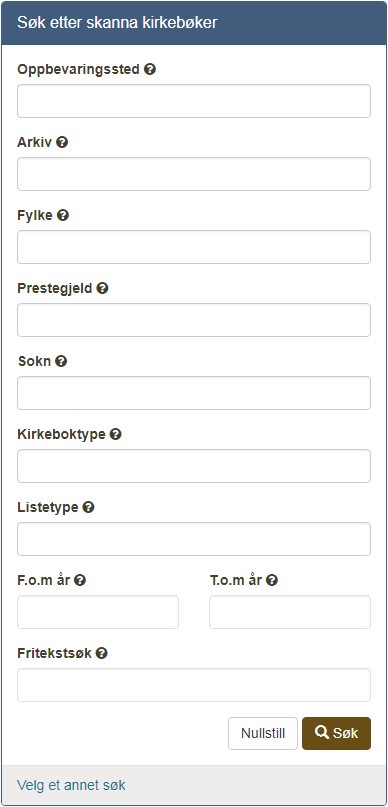This screenshot has height=807, width=388.
Task: Open the Listetype help icon
Action: [x=89, y=507]
